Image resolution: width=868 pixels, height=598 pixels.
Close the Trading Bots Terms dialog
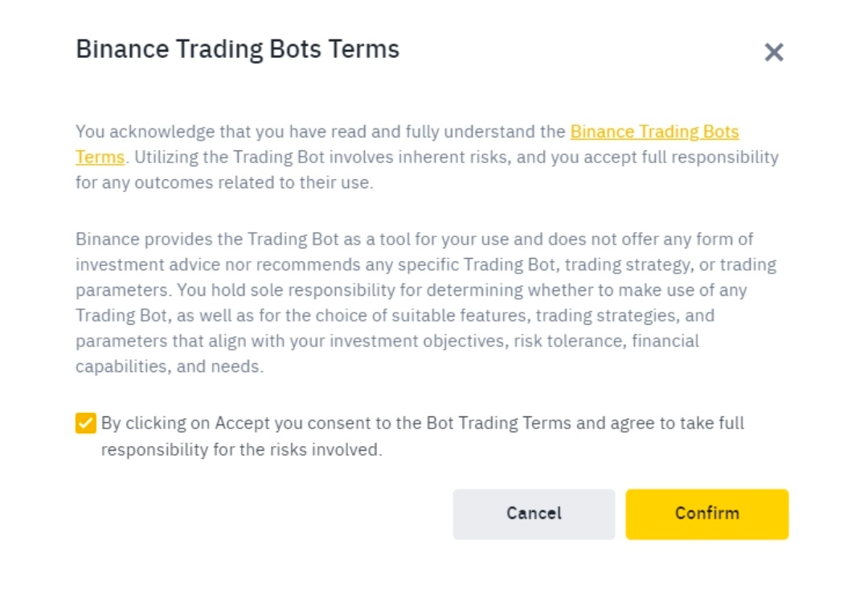[x=773, y=53]
